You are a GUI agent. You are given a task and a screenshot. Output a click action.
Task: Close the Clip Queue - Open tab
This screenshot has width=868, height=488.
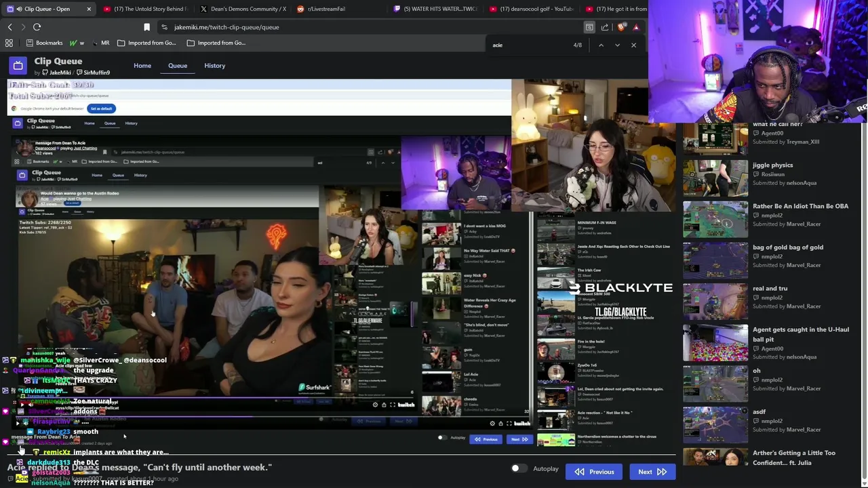click(89, 9)
